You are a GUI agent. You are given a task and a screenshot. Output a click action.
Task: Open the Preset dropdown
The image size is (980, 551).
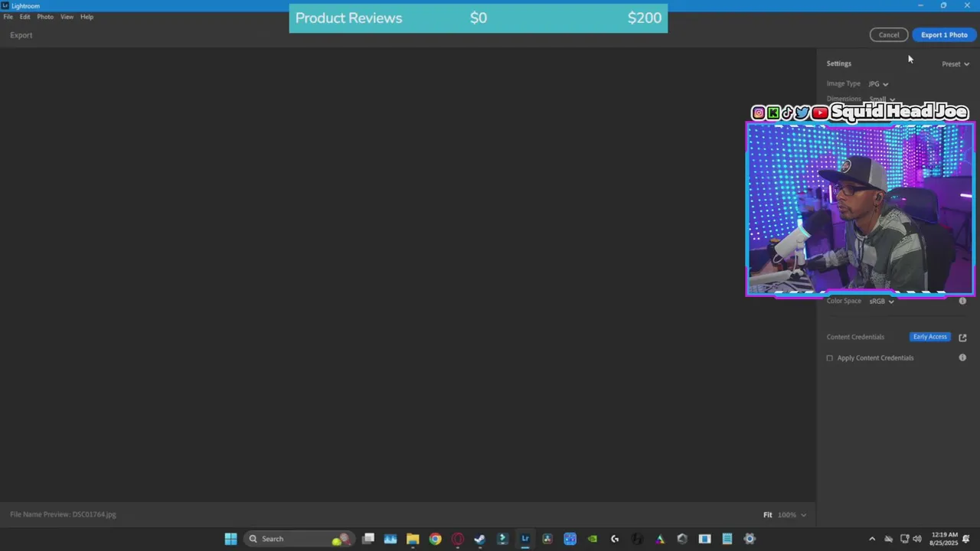pos(955,64)
